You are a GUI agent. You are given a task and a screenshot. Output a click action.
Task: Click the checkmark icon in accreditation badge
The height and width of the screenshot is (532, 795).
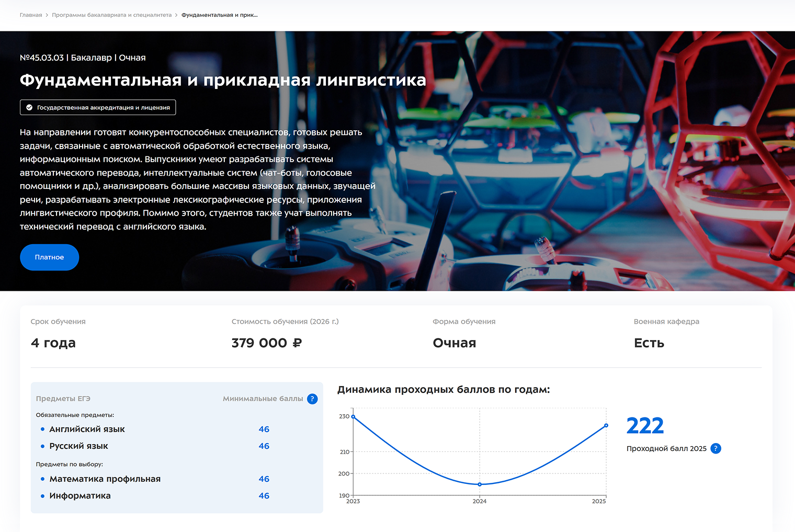point(29,108)
